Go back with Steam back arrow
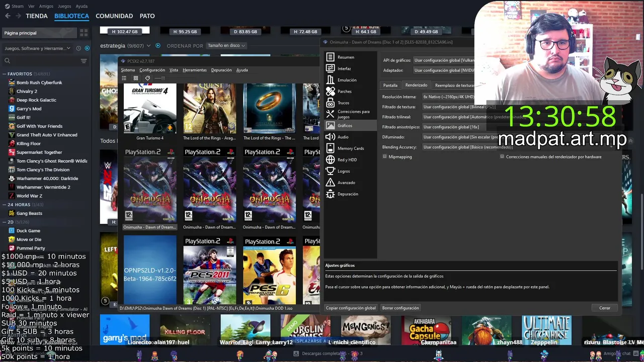The width and height of the screenshot is (644, 362). pyautogui.click(x=7, y=16)
